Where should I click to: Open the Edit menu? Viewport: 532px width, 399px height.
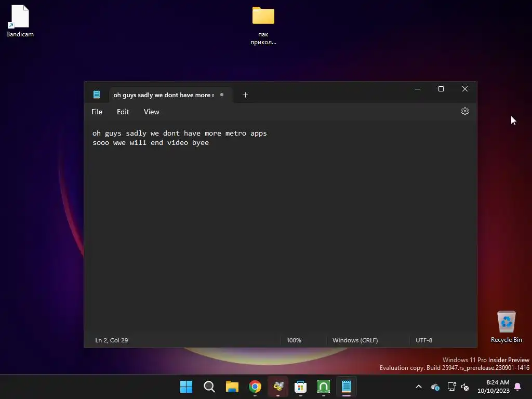[123, 112]
